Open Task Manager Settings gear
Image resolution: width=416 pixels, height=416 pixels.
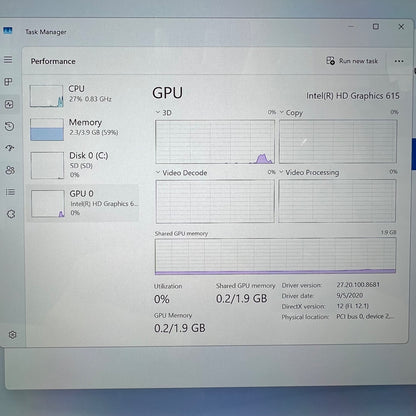point(12,334)
